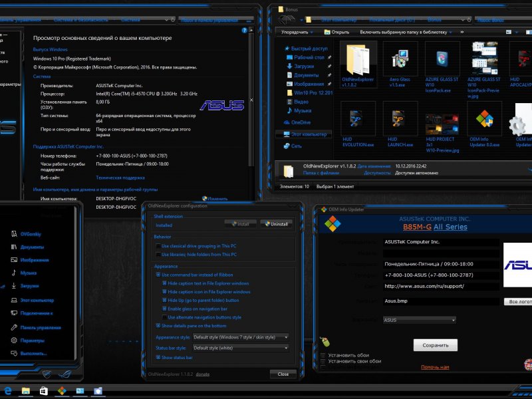Open Microsoft Edge from the taskbar
Image resolution: width=532 pixels, height=399 pixels.
[x=7, y=391]
